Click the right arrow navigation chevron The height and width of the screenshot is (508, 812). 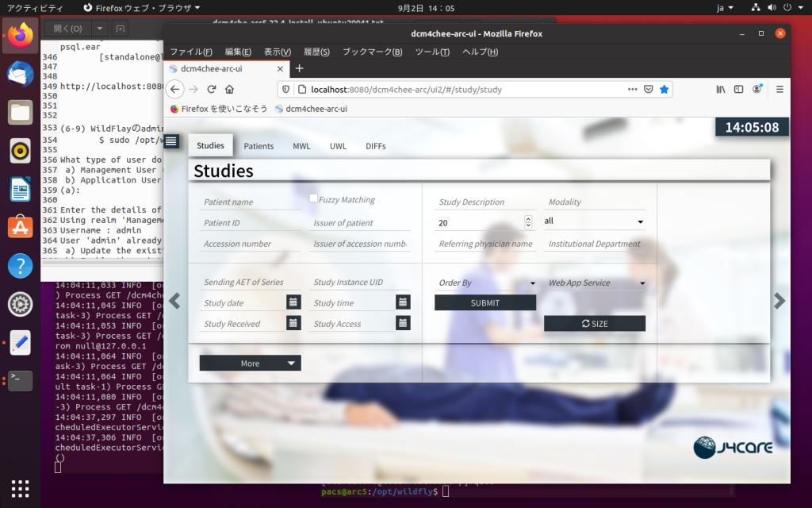pyautogui.click(x=779, y=301)
